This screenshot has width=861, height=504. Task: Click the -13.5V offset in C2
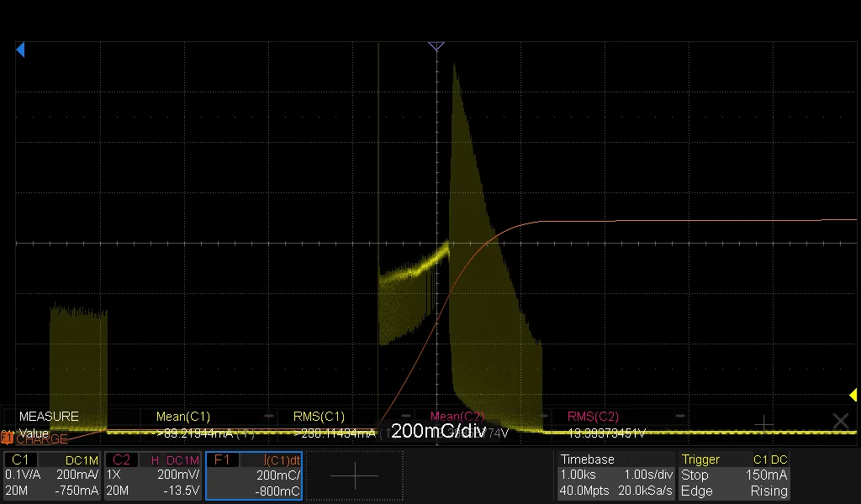(x=181, y=491)
